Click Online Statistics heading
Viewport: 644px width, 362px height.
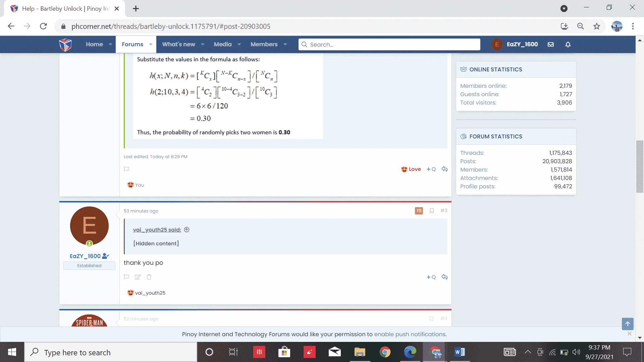point(496,69)
